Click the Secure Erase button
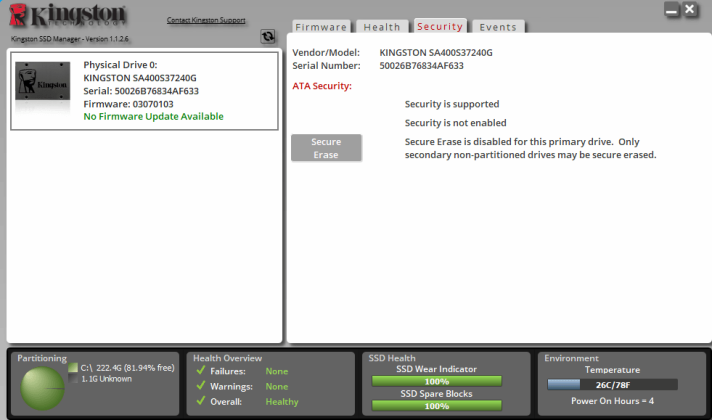This screenshot has width=712, height=420. (x=326, y=148)
